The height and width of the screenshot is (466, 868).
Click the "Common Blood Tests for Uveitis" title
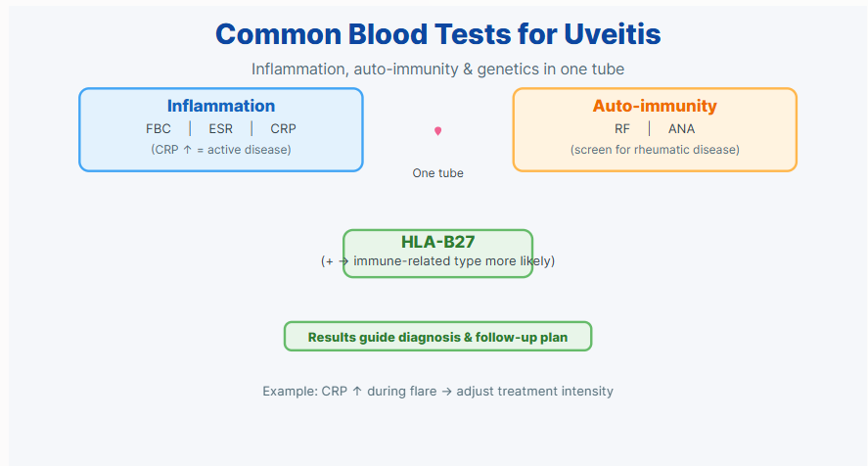[437, 34]
